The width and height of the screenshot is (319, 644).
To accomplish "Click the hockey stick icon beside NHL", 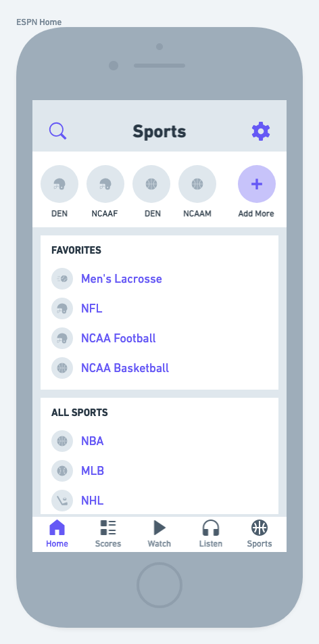I will (x=62, y=501).
